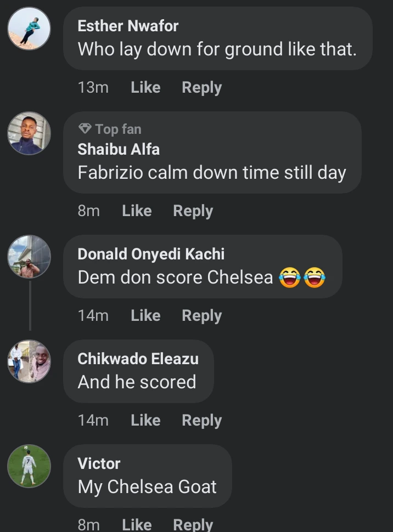Open Chikwado Eleazu's profile picture

(29, 361)
